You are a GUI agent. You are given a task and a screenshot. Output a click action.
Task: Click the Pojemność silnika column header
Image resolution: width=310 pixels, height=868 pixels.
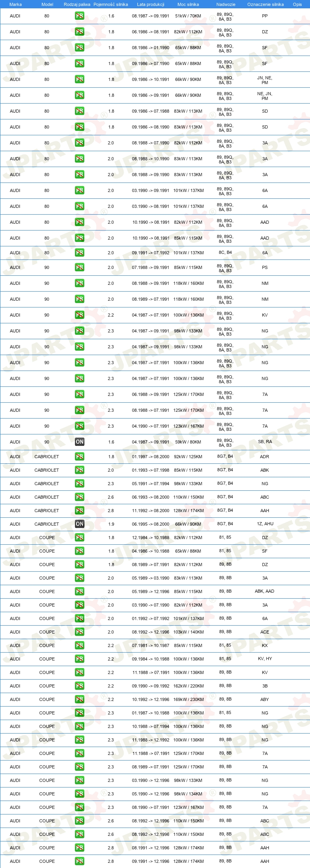click(111, 4)
